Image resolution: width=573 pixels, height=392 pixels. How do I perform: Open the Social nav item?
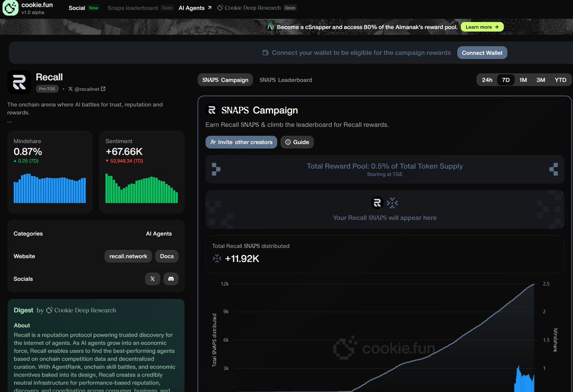click(77, 8)
